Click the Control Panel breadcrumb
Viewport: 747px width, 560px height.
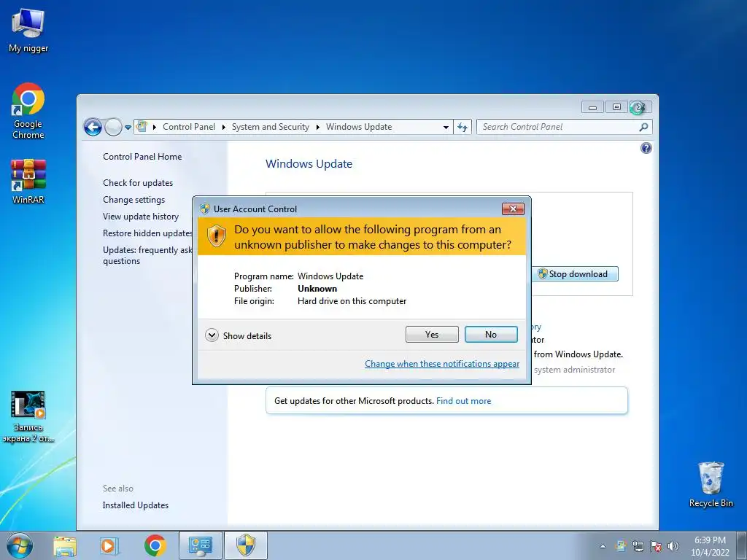pyautogui.click(x=189, y=127)
